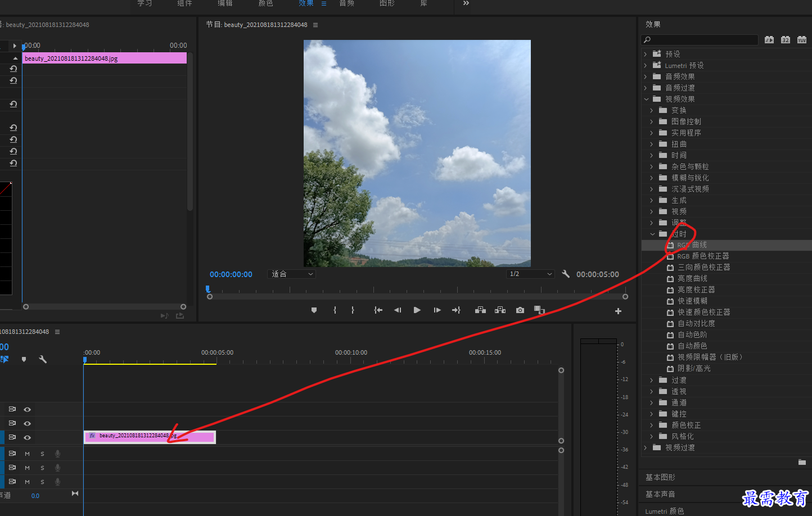Play the sequence in Program monitor
The width and height of the screenshot is (812, 516).
point(417,310)
